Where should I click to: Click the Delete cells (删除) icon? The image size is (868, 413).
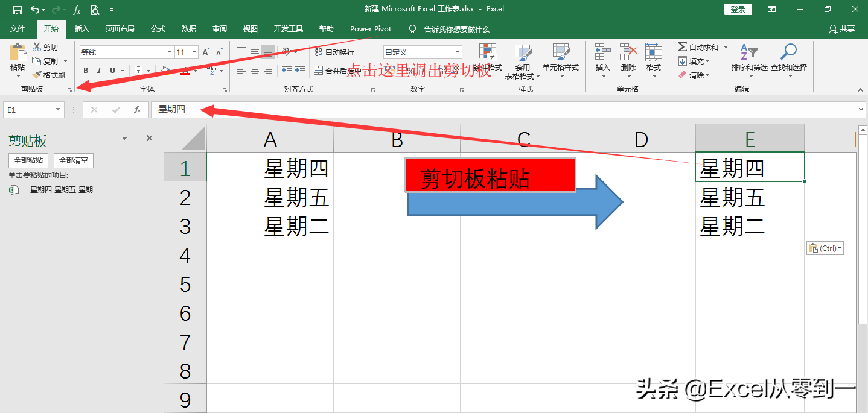click(x=628, y=52)
